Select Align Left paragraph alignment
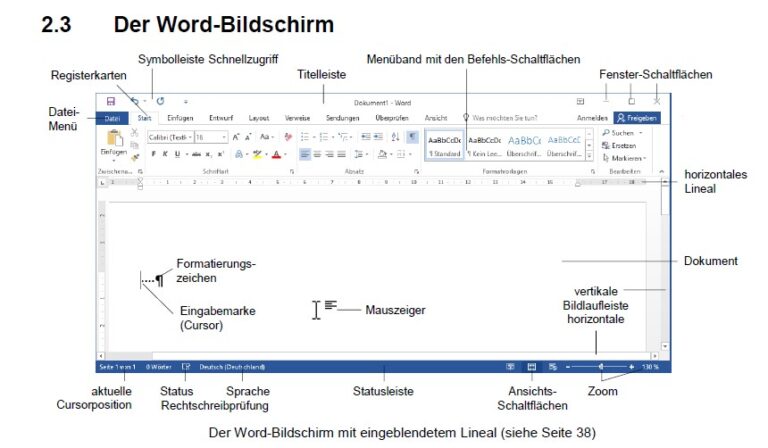 [305, 154]
